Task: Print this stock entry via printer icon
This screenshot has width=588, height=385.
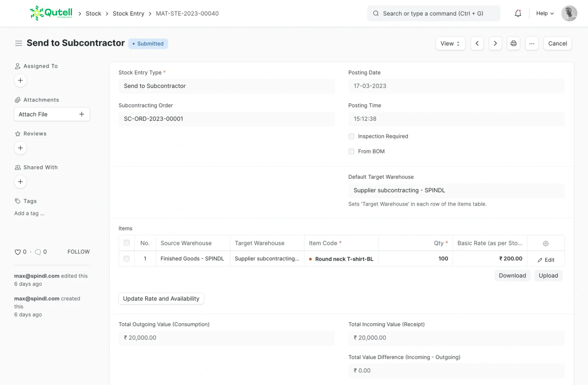Action: [513, 43]
